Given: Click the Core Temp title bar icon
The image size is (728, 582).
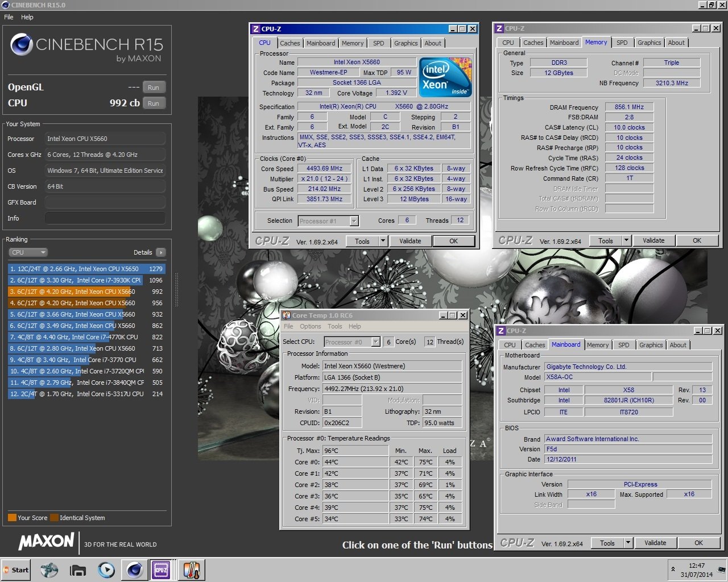Looking at the screenshot, I should [287, 315].
